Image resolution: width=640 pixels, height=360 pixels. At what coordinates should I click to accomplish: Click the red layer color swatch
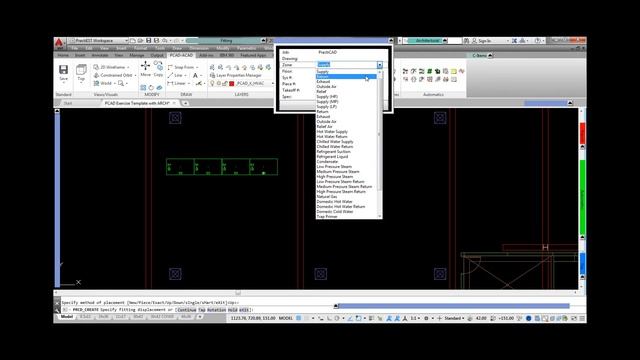tap(232, 84)
